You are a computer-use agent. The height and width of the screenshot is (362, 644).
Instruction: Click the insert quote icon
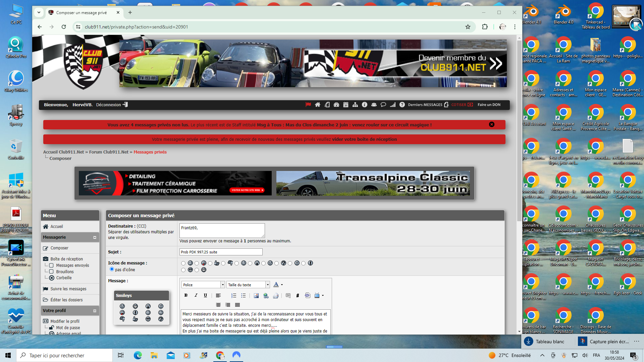pos(288,295)
